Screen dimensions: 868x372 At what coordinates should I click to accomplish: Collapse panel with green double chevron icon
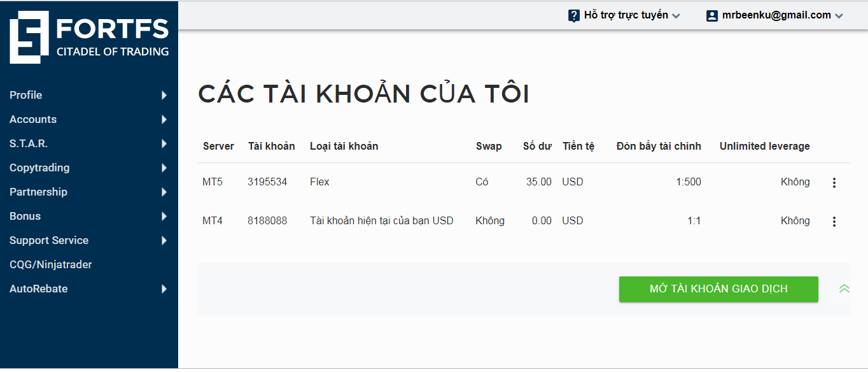click(x=844, y=289)
